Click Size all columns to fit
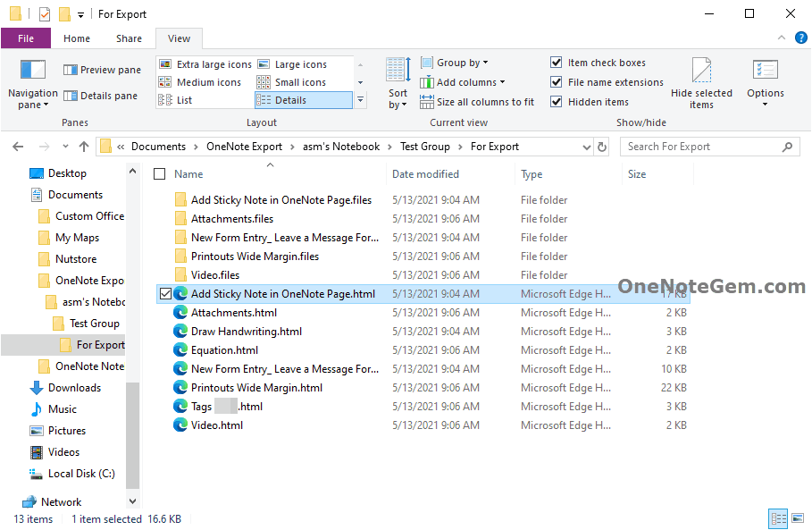Screen dimensions: 812x530 [478, 101]
